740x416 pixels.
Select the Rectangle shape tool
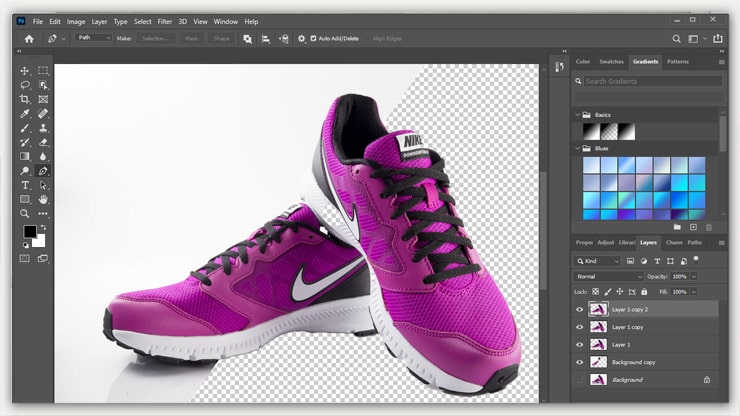[x=25, y=199]
